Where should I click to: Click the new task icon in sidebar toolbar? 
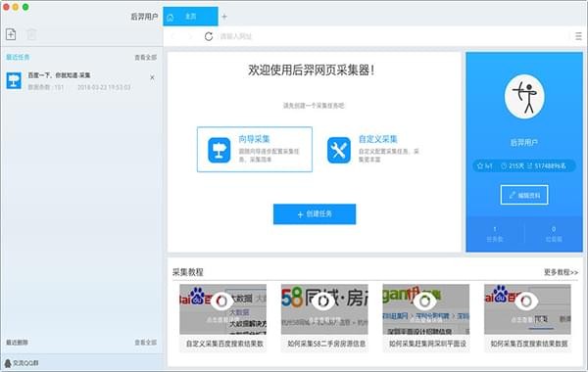[11, 34]
